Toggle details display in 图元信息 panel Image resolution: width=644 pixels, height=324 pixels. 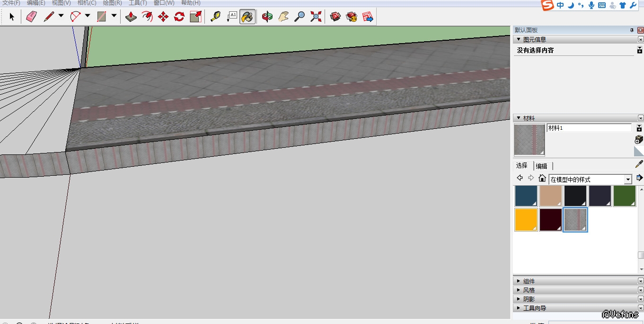point(640,50)
